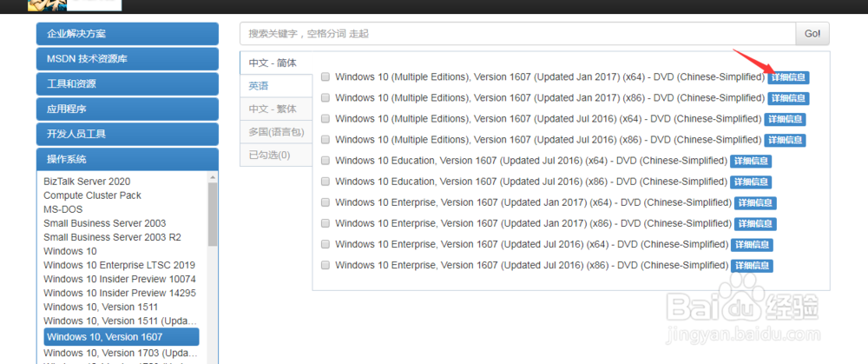868x364 pixels.
Task: Check Windows 10 Multiple Editions Jan 2017 x86 checkbox
Action: point(325,97)
